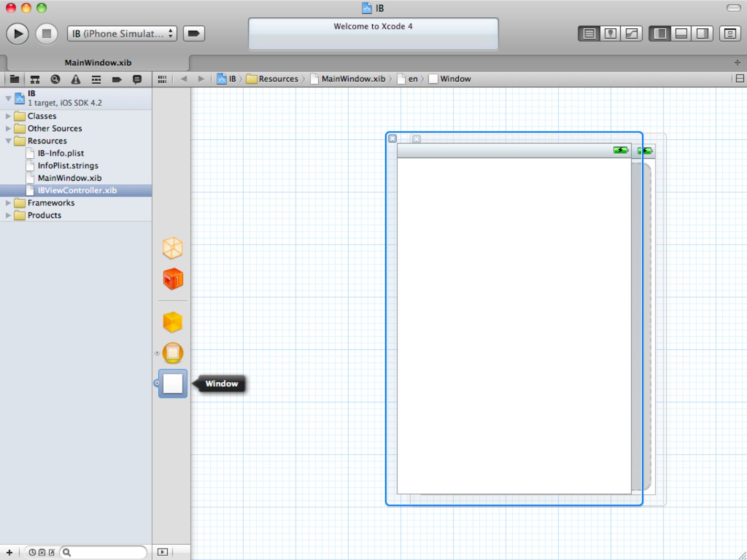Screen dimensions: 747x560
Task: Show the Breakpoint navigator
Action: (x=116, y=79)
